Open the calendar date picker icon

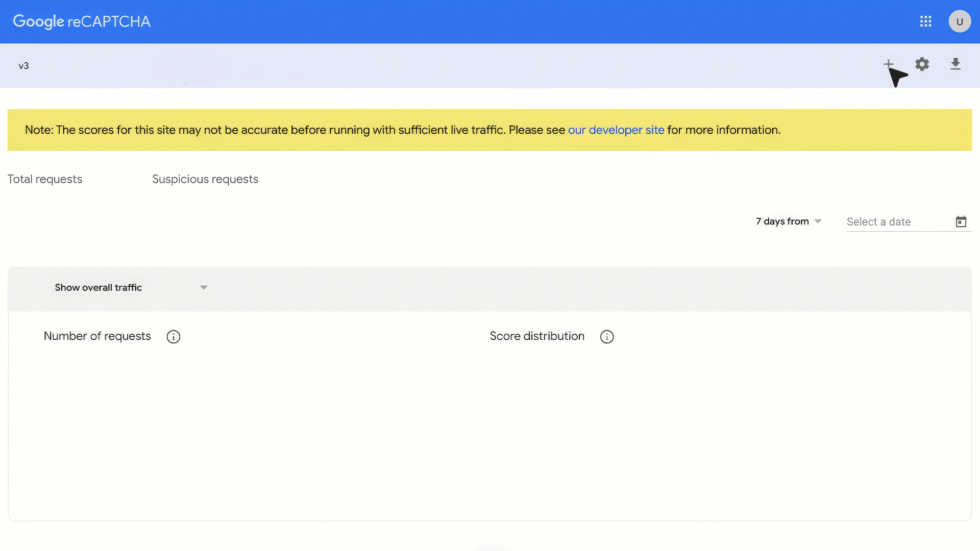961,221
